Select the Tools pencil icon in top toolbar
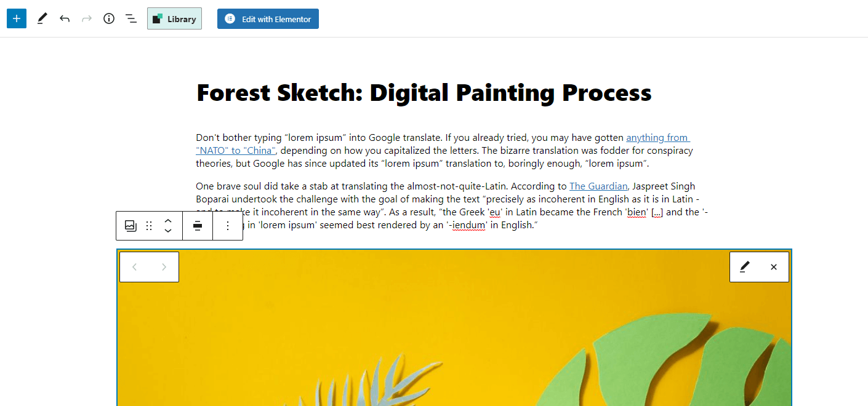The height and width of the screenshot is (406, 868). (x=42, y=18)
